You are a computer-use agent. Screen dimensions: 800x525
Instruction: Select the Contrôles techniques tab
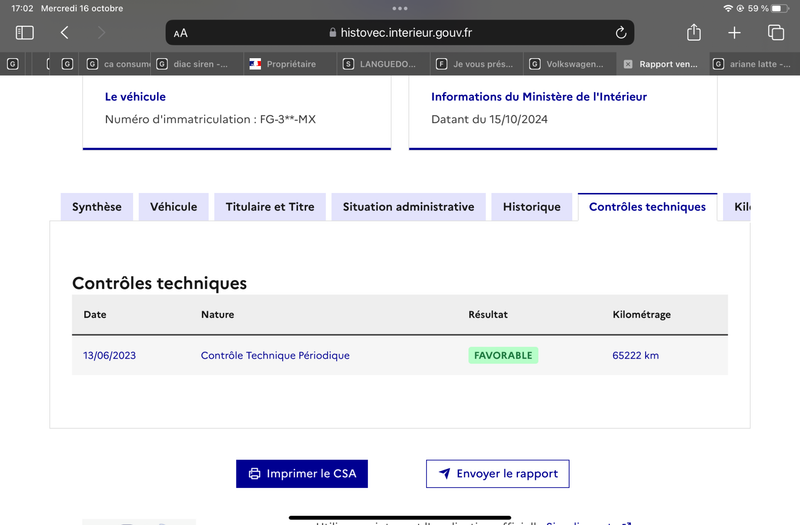pyautogui.click(x=647, y=207)
